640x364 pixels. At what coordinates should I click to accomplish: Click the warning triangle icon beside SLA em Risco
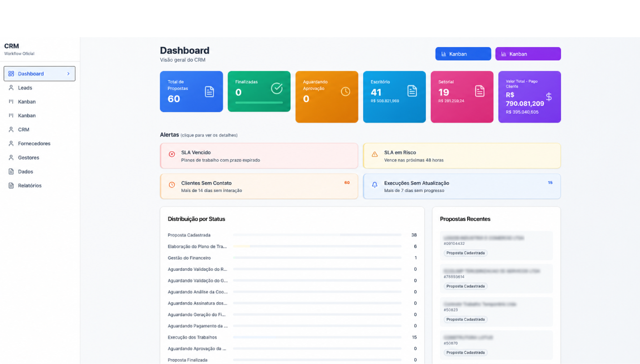pos(375,154)
